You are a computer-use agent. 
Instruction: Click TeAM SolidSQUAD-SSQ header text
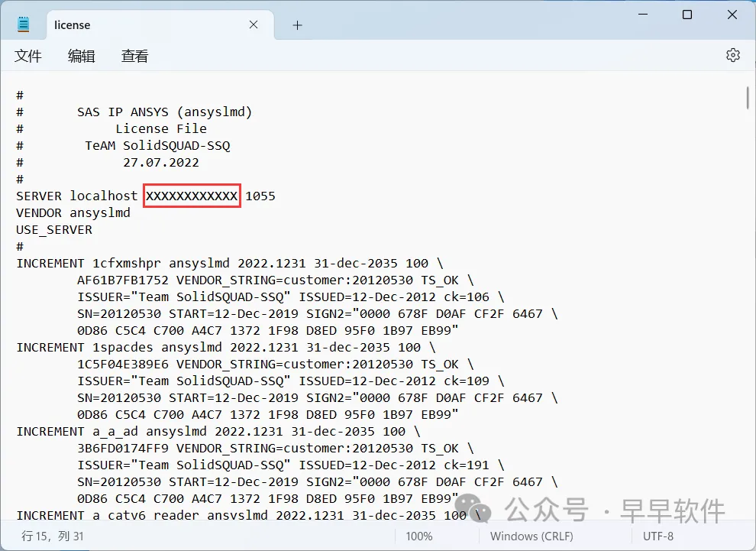[x=157, y=146]
